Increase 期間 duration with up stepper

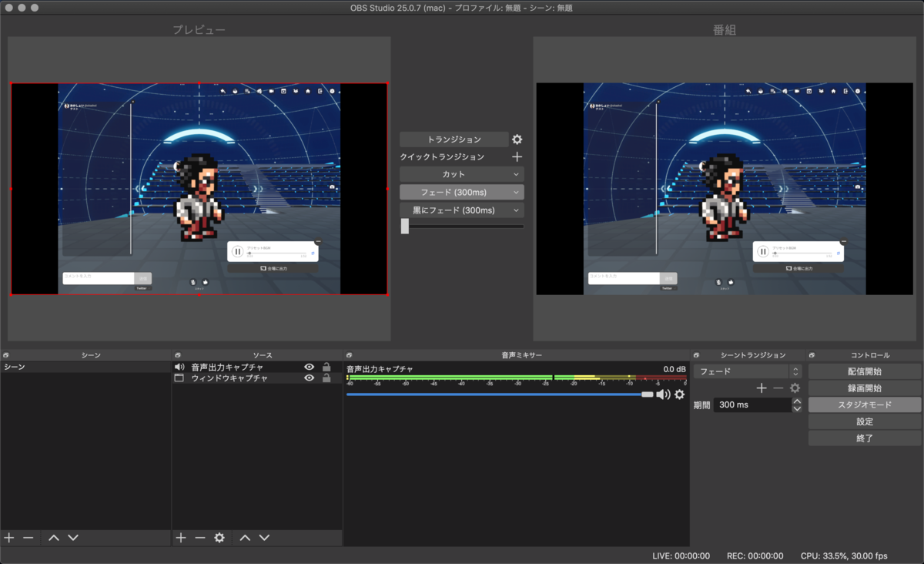(797, 401)
